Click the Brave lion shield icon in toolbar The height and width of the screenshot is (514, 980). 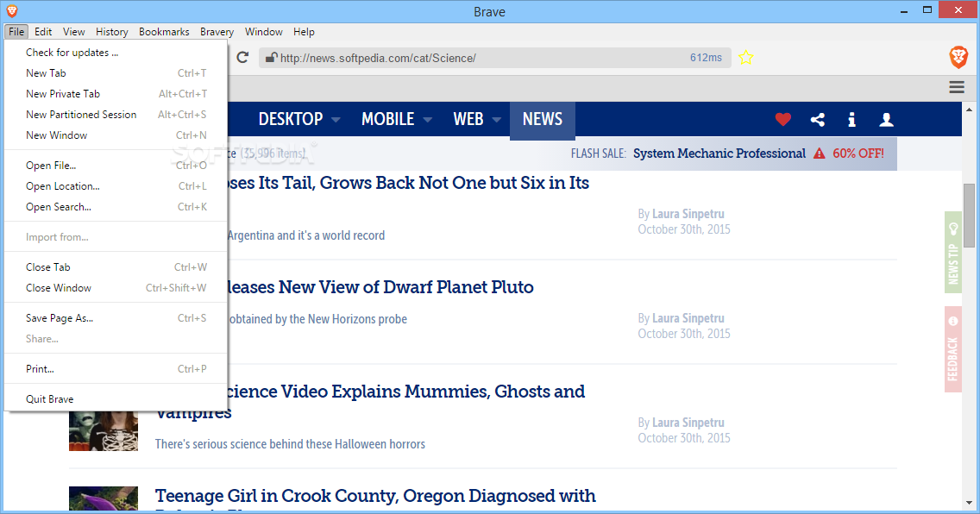pyautogui.click(x=958, y=58)
